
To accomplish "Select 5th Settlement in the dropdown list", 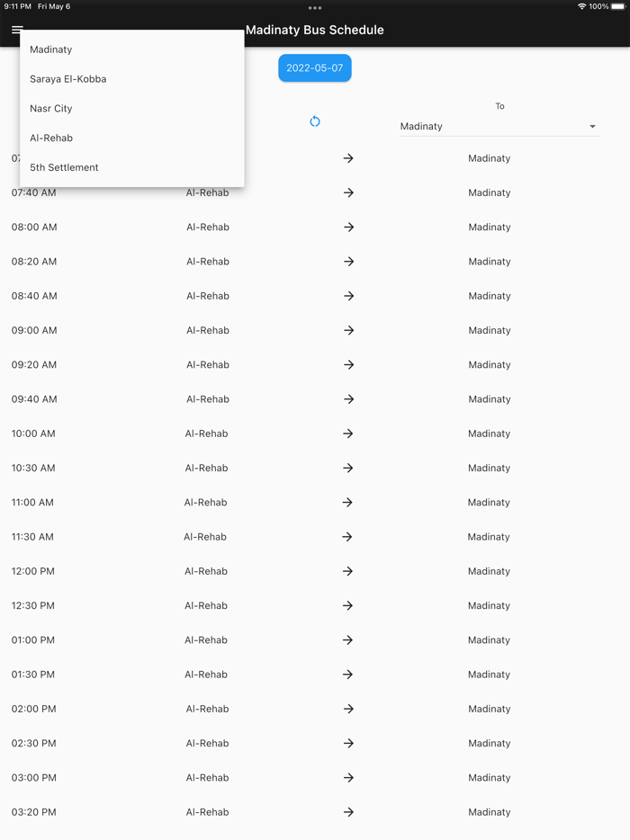I will click(x=64, y=167).
